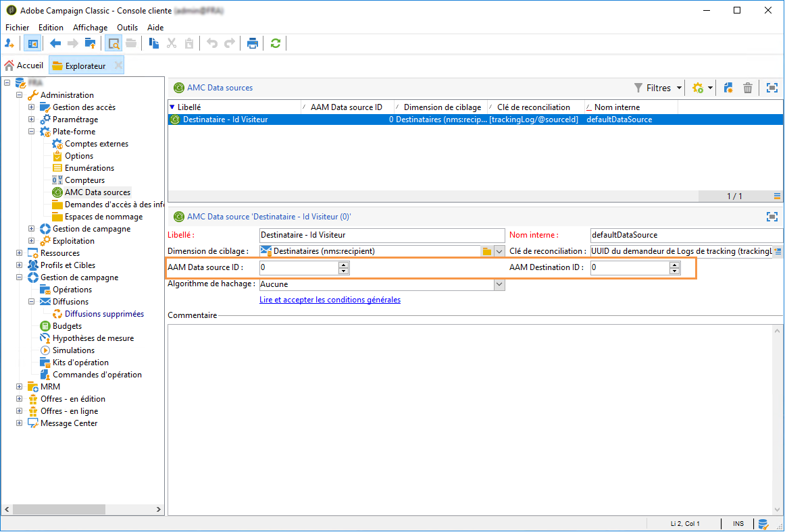This screenshot has width=785, height=532.
Task: Click the paste clipboard icon
Action: (189, 43)
